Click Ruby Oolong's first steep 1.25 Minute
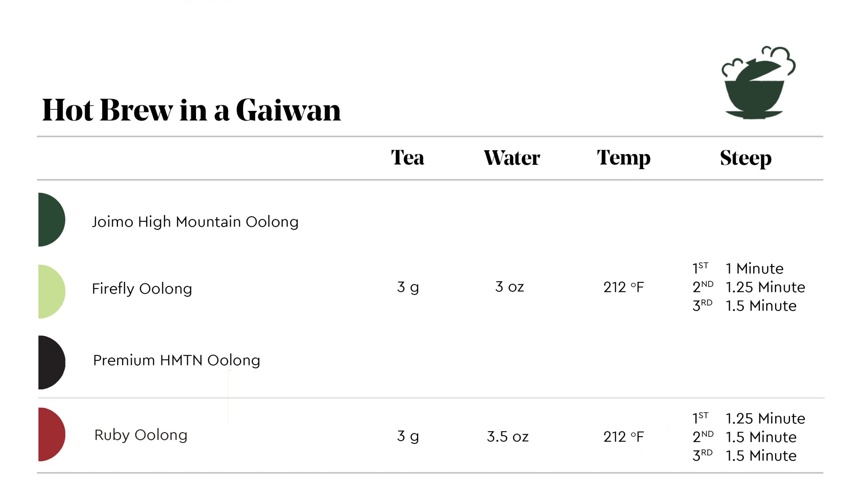Image resolution: width=868 pixels, height=504 pixels. click(765, 419)
